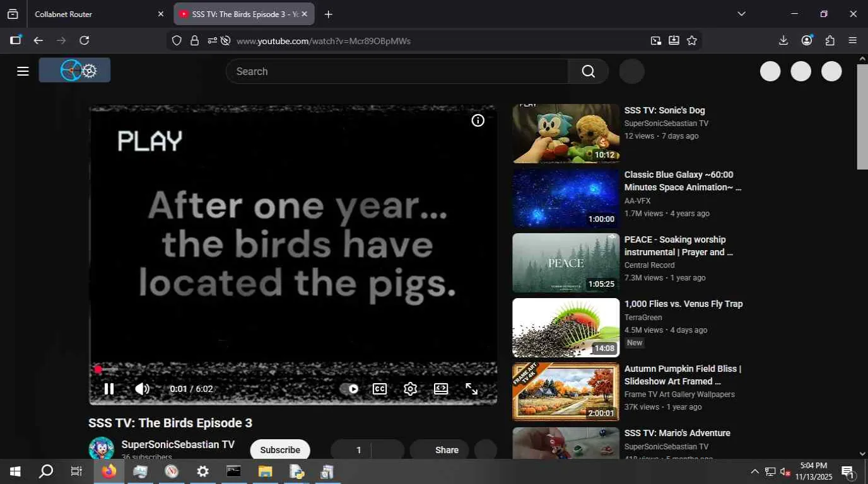Viewport: 868px width, 484px height.
Task: Like the video showing 1 like
Action: click(351, 450)
